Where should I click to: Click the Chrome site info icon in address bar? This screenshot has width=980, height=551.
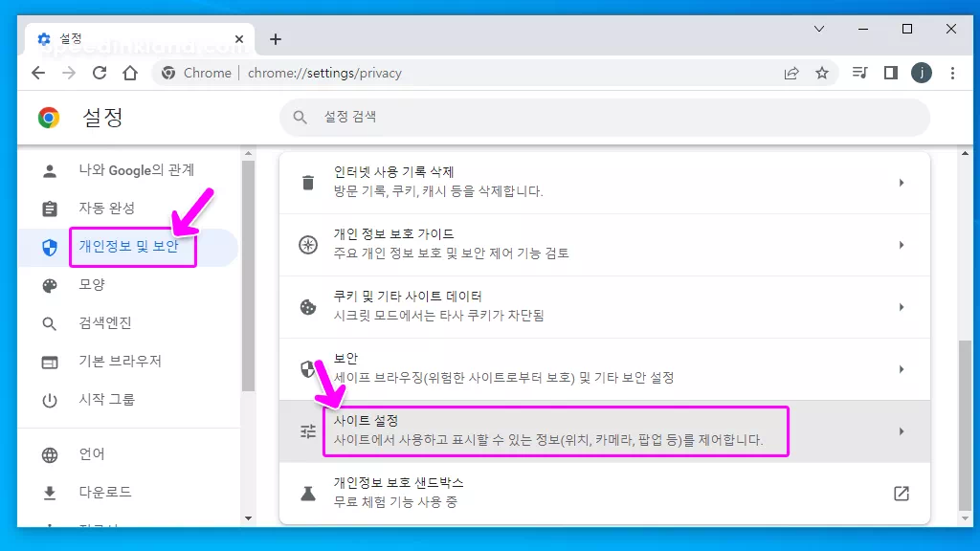pyautogui.click(x=168, y=73)
